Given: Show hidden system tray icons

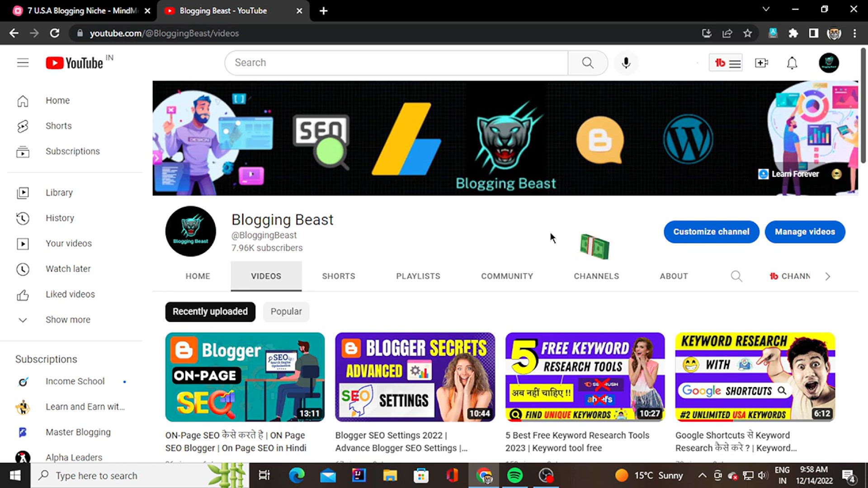Looking at the screenshot, I should [702, 475].
